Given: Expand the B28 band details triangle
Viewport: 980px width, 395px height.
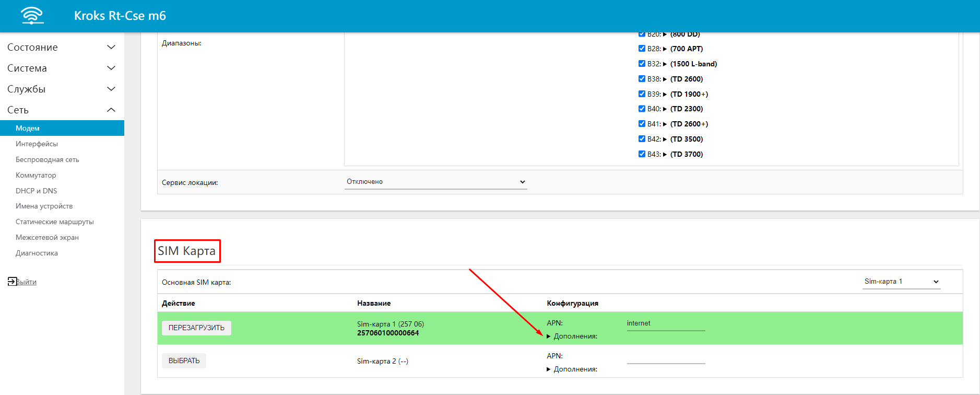Looking at the screenshot, I should point(665,49).
